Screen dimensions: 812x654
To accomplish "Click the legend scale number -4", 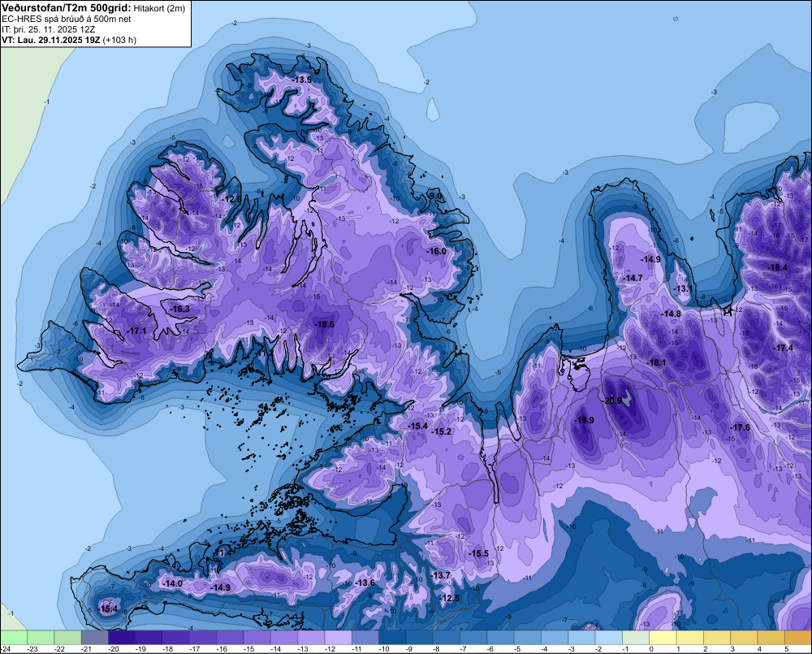I will coord(544,649).
